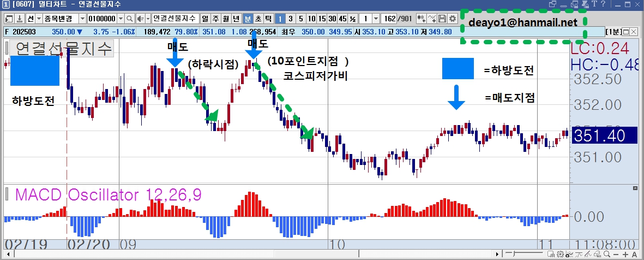Click the magnifier search icon beside code field

[x=130, y=19]
